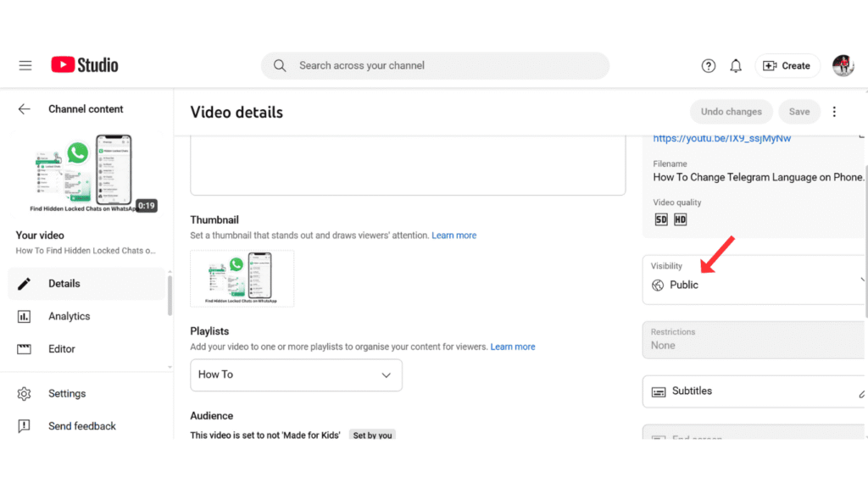Viewport: 868px width, 488px height.
Task: Select Details in the left sidebar
Action: pyautogui.click(x=64, y=283)
